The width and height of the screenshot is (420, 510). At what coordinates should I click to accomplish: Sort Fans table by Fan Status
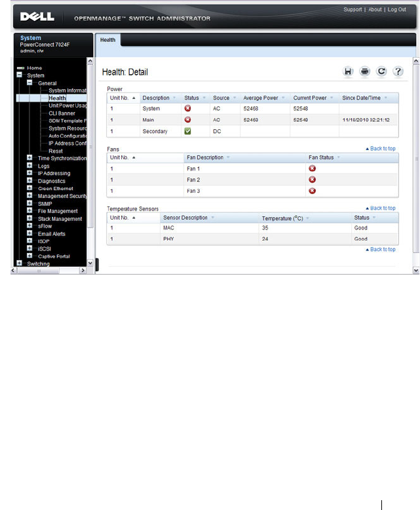(352, 157)
